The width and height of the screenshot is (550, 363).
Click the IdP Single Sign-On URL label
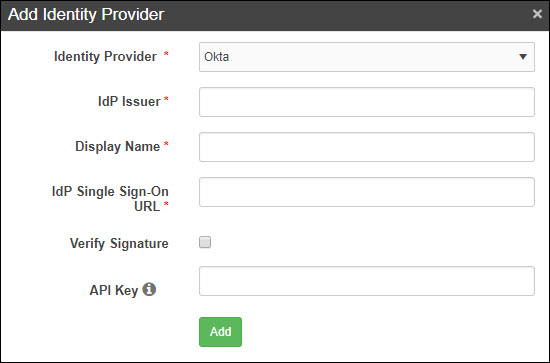point(110,199)
